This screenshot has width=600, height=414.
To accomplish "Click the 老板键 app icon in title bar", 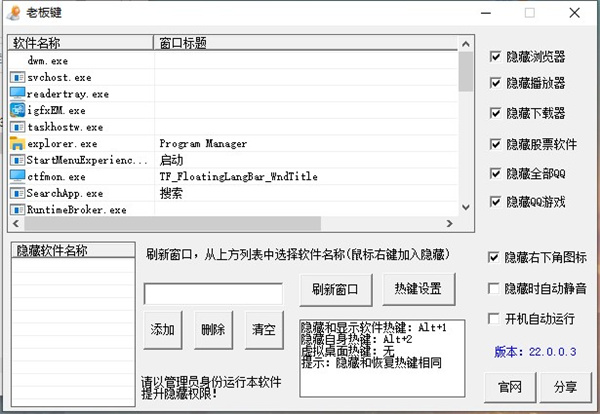I will pyautogui.click(x=14, y=12).
